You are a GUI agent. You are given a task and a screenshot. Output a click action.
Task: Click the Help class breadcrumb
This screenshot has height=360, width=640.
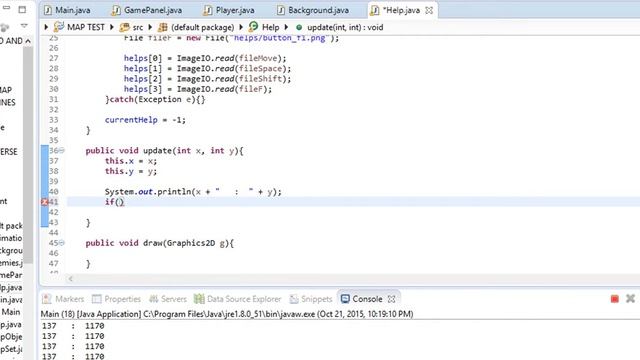point(264,27)
